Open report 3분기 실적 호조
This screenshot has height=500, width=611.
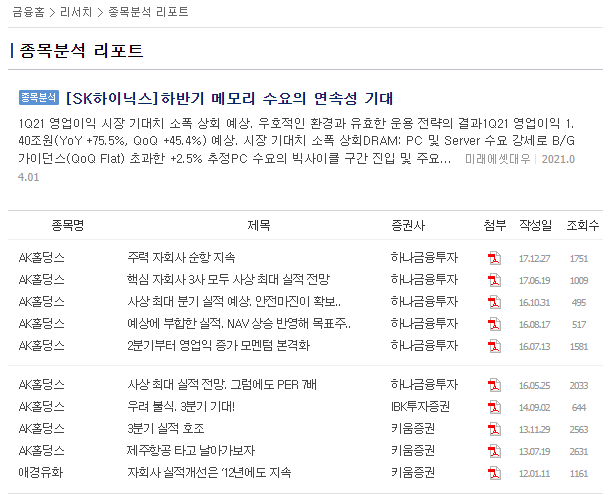coord(166,429)
